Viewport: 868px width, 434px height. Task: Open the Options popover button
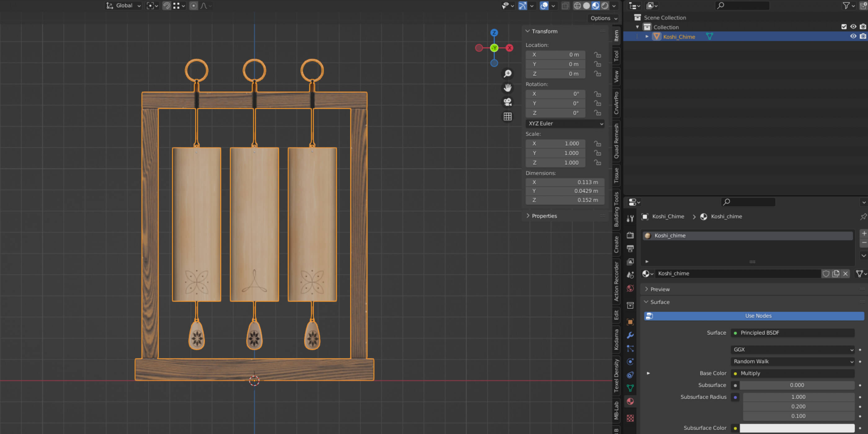(x=604, y=18)
